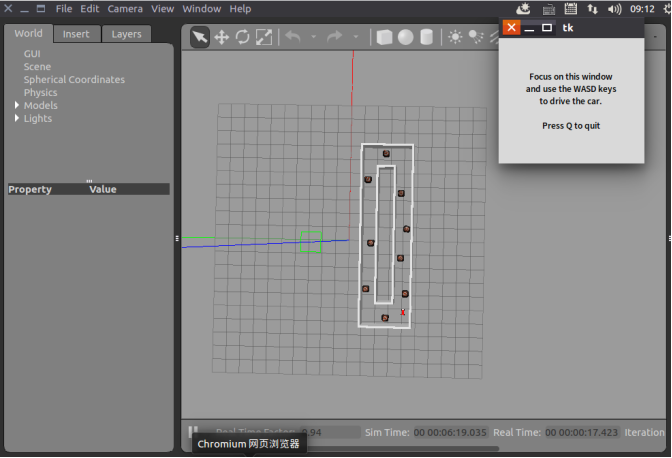This screenshot has width=672, height=458.
Task: Expand the Models tree item
Action: (x=17, y=105)
